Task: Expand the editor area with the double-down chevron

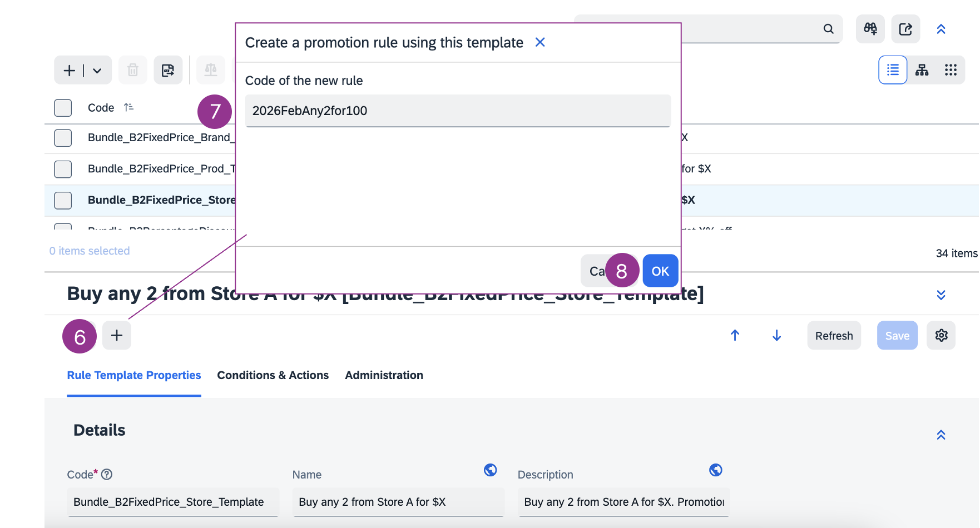Action: tap(941, 295)
